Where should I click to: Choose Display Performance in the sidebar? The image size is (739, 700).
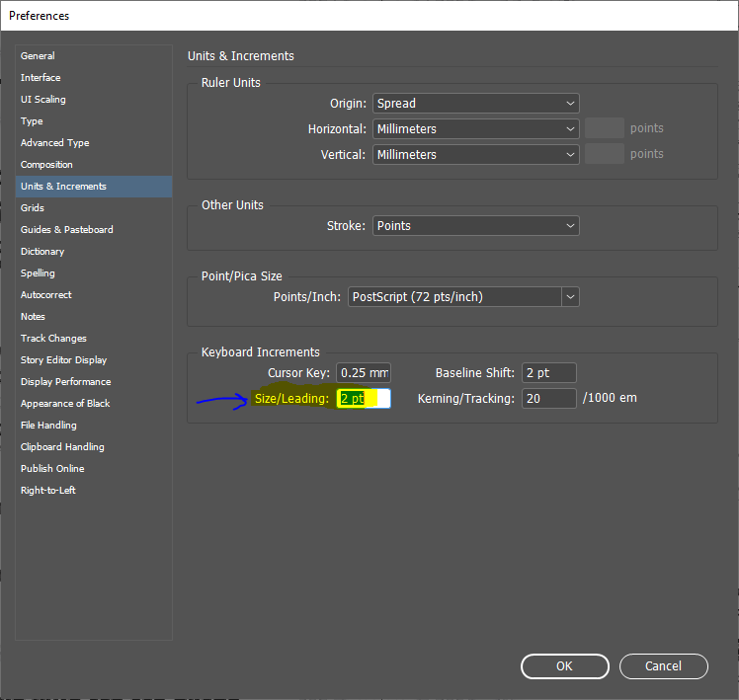point(65,382)
